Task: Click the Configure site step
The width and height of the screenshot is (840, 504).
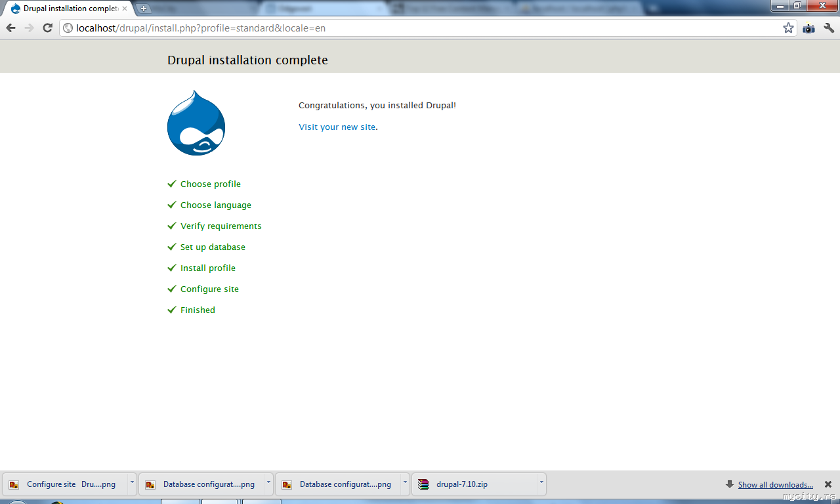Action: (209, 289)
